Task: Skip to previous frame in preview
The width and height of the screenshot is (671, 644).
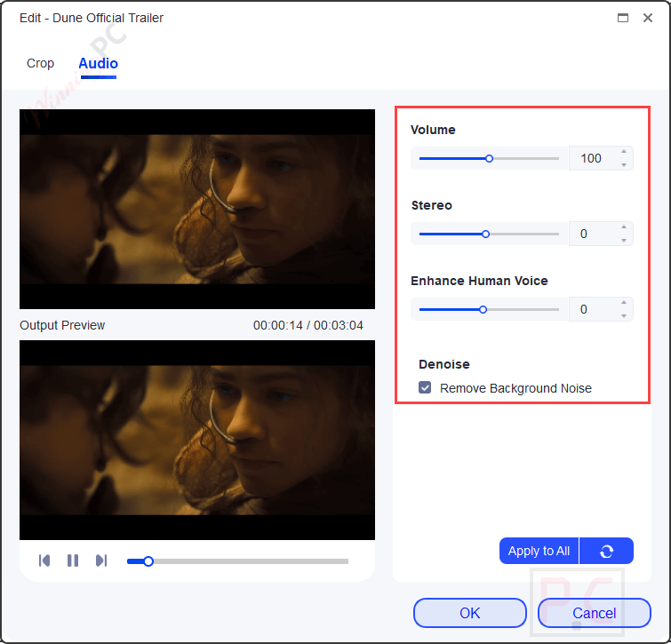Action: tap(44, 561)
